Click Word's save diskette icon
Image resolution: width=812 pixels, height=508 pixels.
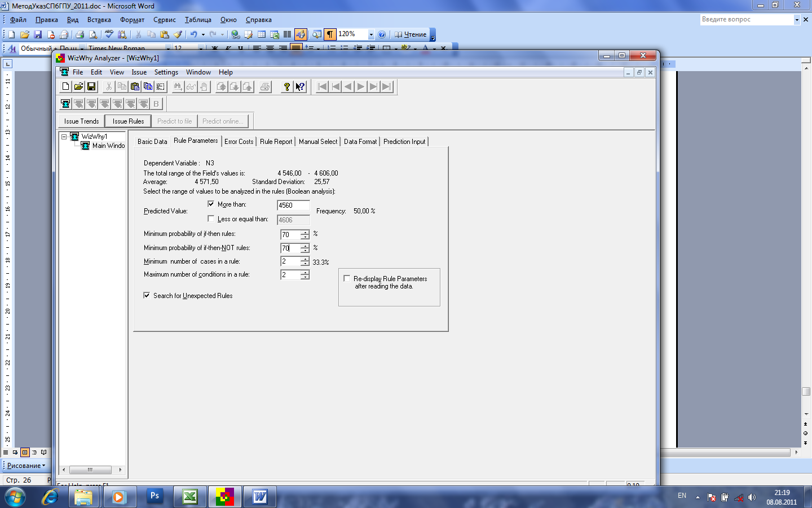pyautogui.click(x=38, y=34)
